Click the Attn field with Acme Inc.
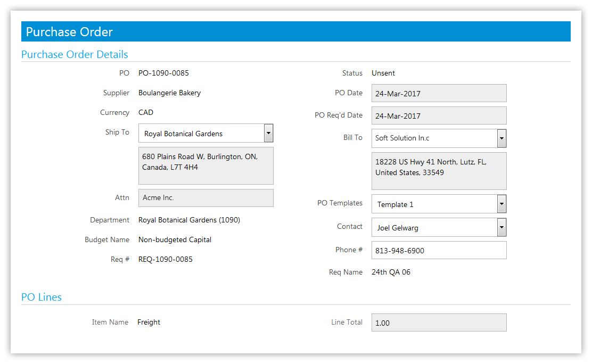Viewport: 592px width, 364px height. pos(206,198)
